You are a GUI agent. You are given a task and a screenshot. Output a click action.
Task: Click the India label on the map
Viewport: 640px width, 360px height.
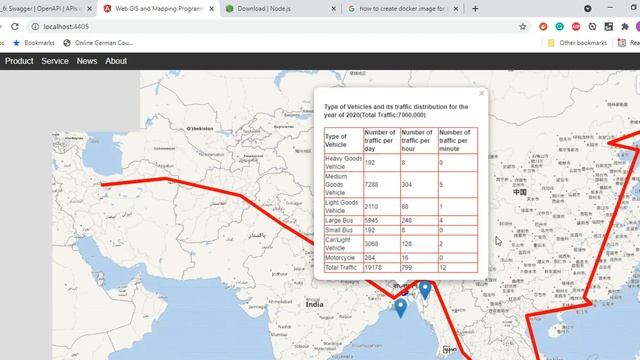tap(315, 304)
